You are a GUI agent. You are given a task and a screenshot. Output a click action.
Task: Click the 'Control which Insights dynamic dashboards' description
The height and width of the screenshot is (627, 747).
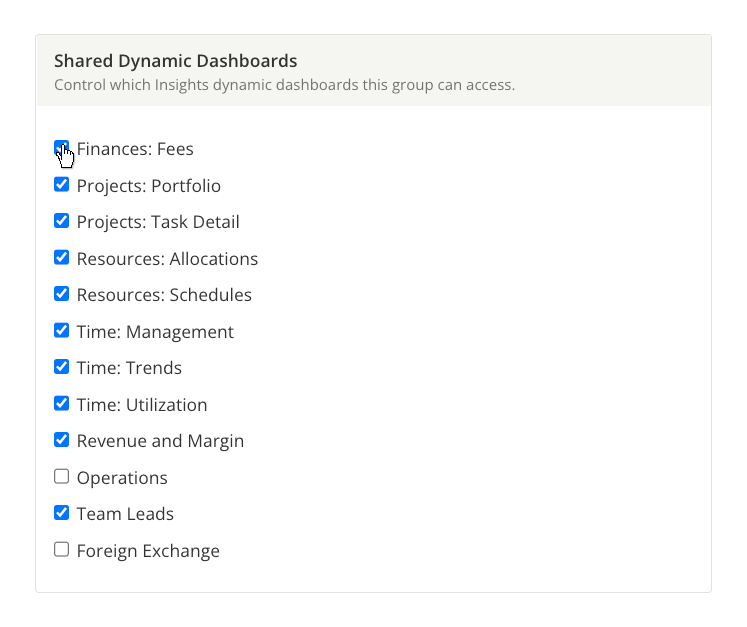284,85
